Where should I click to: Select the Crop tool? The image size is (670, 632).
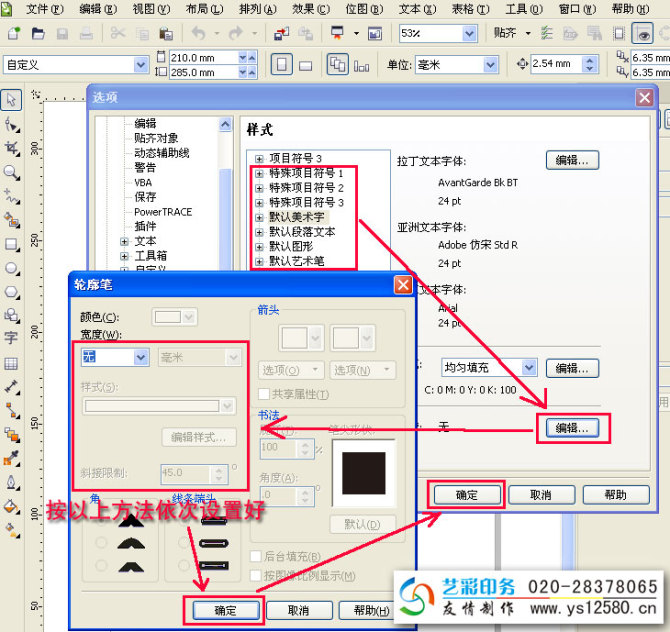[12, 148]
